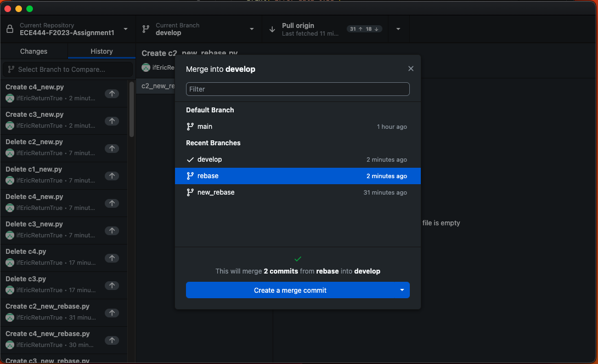Click the Filter input in merge dialog

pos(298,89)
